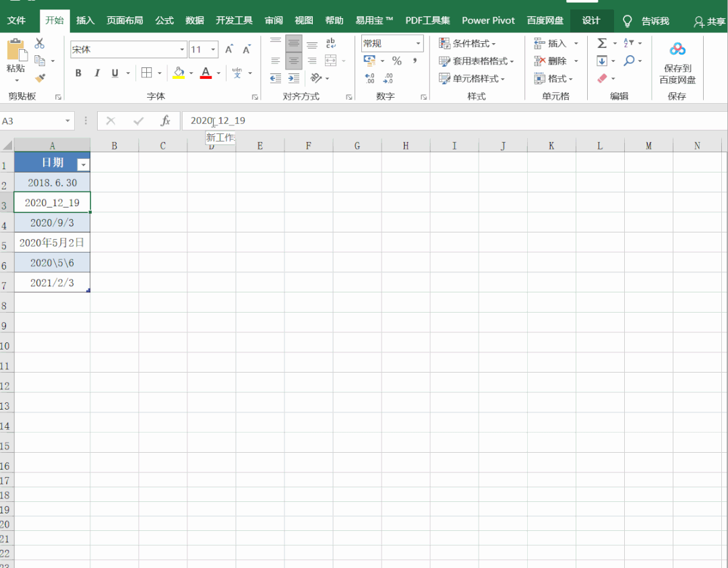This screenshot has height=568, width=728.
Task: Apply percent style
Action: pyautogui.click(x=396, y=61)
